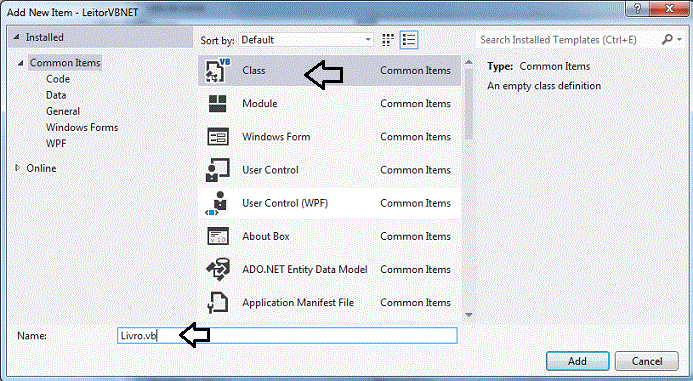
Task: Click the template list scroll down arrow
Action: pos(469,315)
